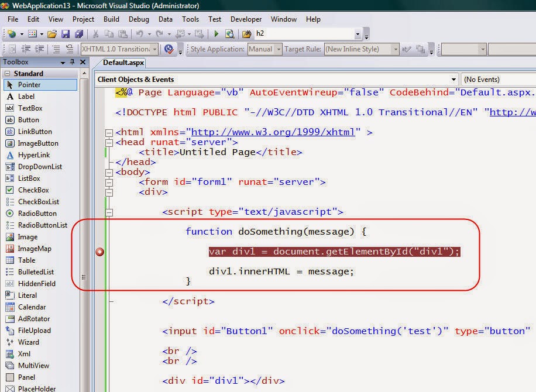The width and height of the screenshot is (536, 392).
Task: Click the Navigate Forward icon
Action: click(x=199, y=34)
